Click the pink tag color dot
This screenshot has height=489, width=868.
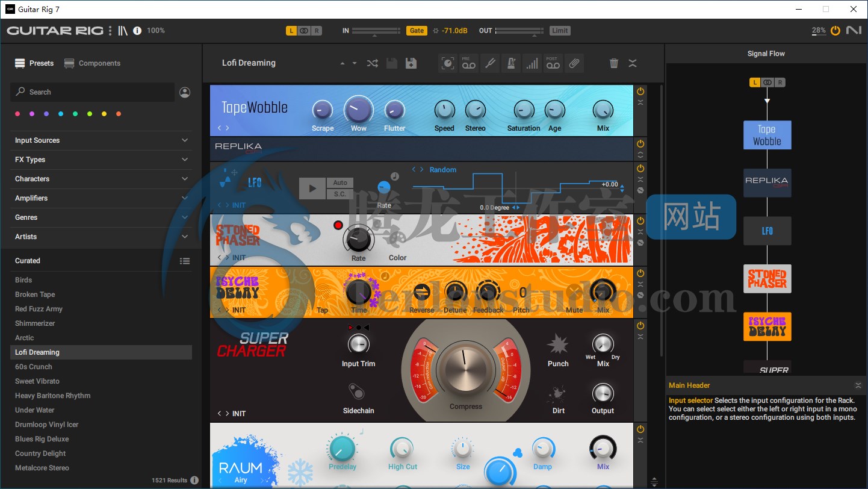pos(17,114)
